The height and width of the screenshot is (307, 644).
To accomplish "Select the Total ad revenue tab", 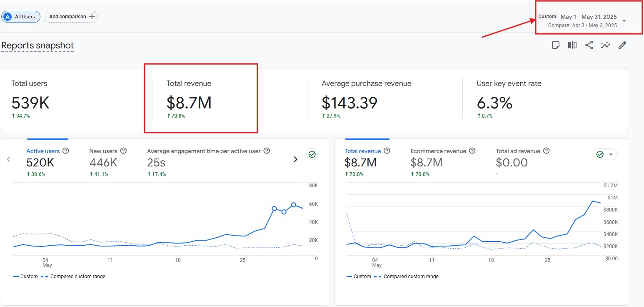I will point(518,151).
